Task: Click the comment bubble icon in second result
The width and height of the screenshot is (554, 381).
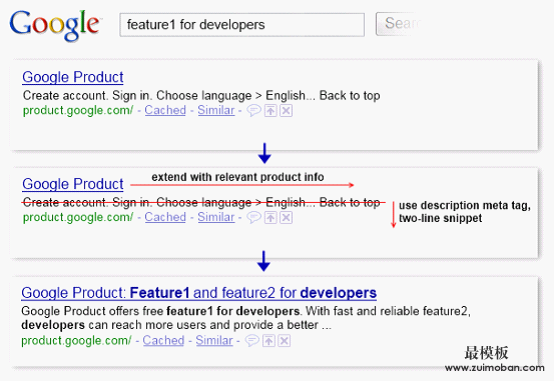Action: (253, 217)
